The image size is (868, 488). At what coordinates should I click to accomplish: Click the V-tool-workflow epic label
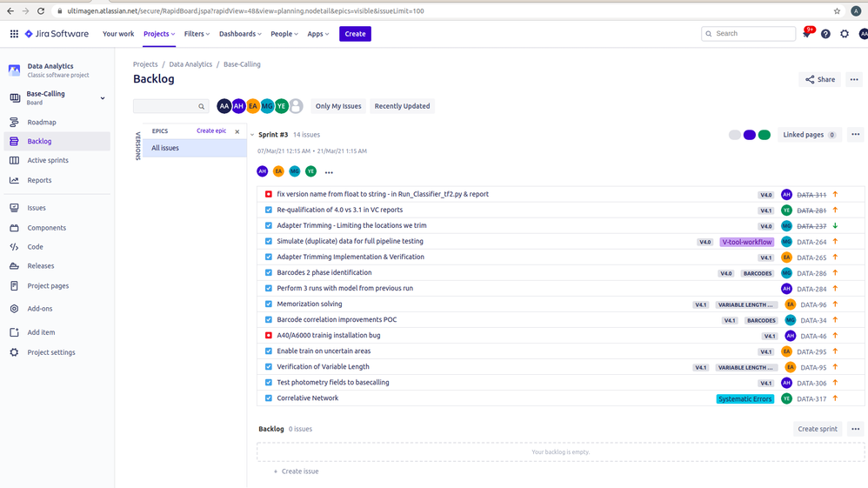tap(747, 242)
